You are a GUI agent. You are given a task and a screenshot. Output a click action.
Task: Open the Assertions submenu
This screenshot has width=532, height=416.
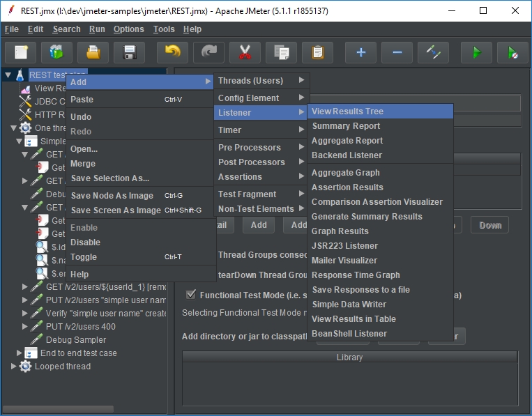[x=261, y=176]
